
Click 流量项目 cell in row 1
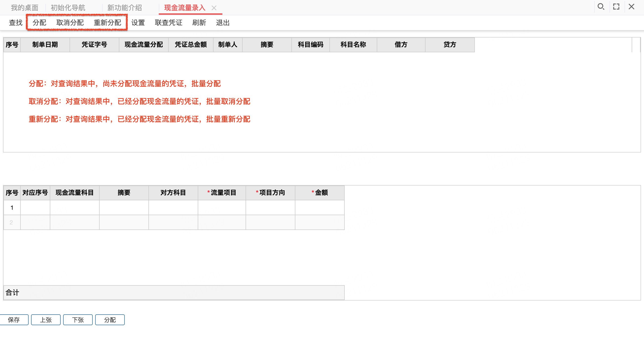[x=221, y=208]
